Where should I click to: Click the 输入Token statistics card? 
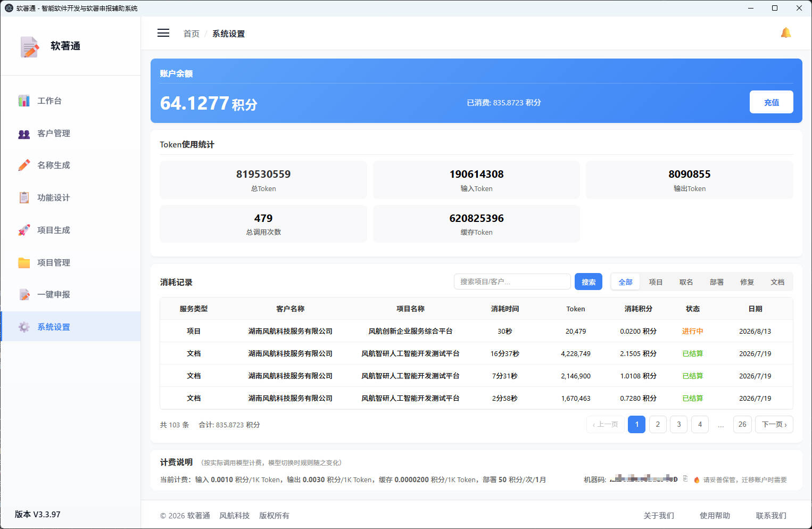(x=476, y=180)
